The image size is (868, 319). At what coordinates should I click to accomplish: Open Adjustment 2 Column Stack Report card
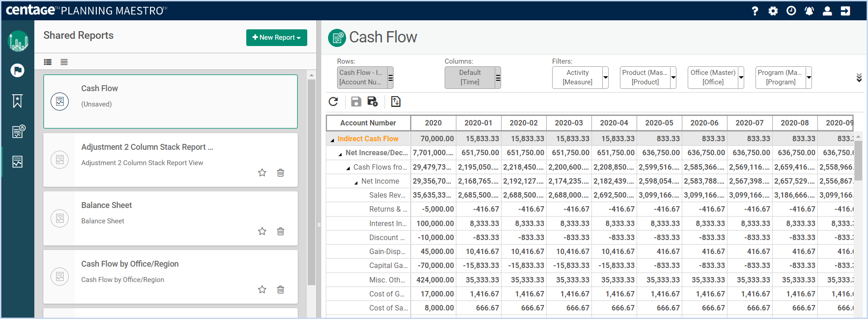click(170, 160)
